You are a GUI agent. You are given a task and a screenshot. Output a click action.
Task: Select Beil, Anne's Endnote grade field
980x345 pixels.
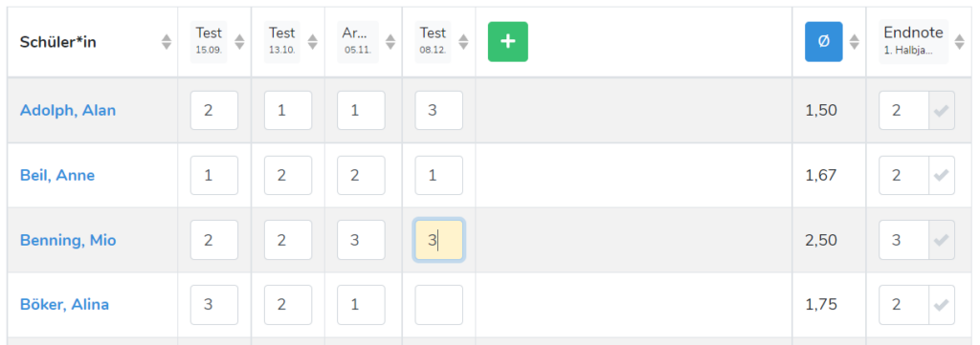point(903,175)
